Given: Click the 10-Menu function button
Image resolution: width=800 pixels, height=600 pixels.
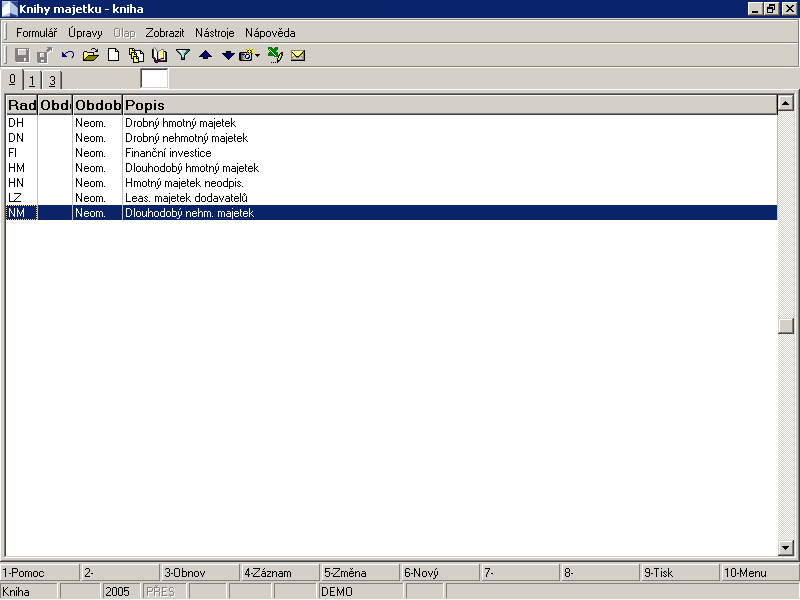Looking at the screenshot, I should (x=760, y=572).
